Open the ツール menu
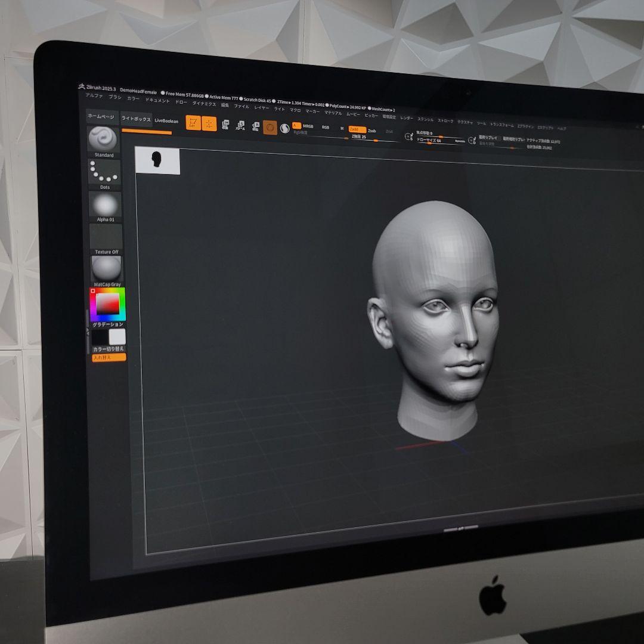The height and width of the screenshot is (644, 644). tap(479, 122)
